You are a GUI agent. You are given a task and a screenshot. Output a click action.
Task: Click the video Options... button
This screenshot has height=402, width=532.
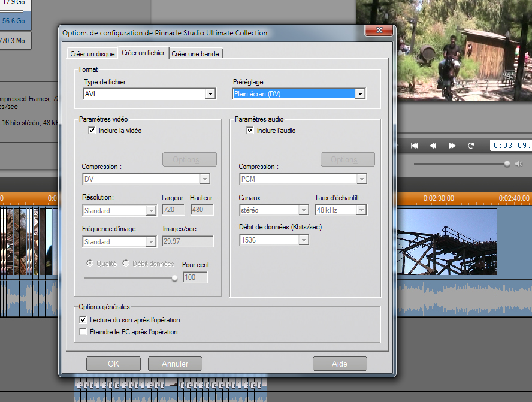(x=189, y=159)
